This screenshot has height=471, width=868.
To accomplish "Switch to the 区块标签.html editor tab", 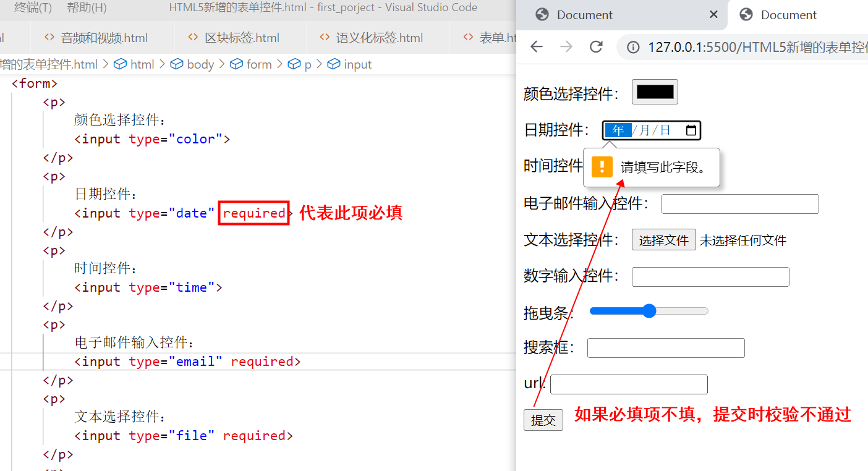I will [x=234, y=38].
